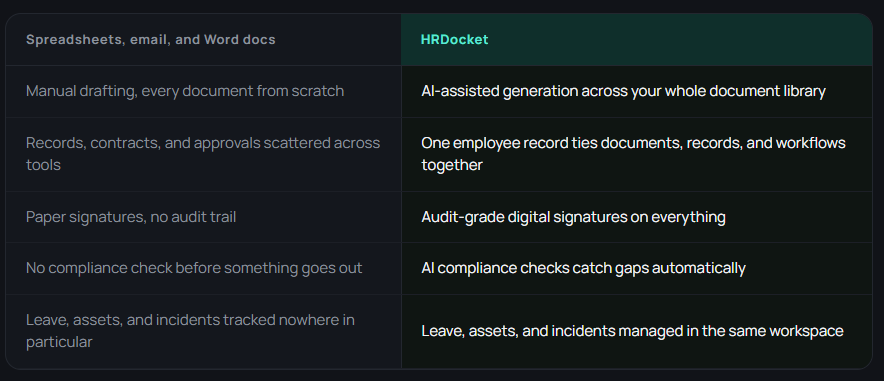Select 'Records, contracts, and approvals scattered' cell
This screenshot has height=381, width=884.
204,154
